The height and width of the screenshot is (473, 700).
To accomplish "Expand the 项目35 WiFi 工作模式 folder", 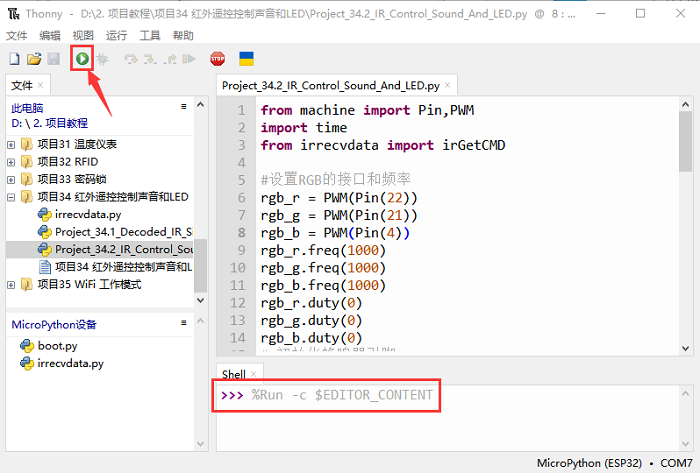I will 11,284.
